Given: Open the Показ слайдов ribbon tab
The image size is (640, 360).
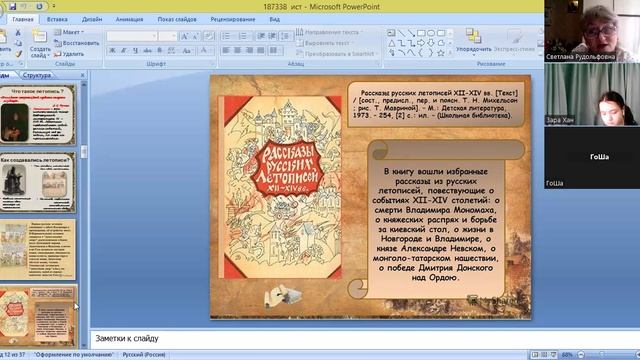Looking at the screenshot, I should pos(177,19).
